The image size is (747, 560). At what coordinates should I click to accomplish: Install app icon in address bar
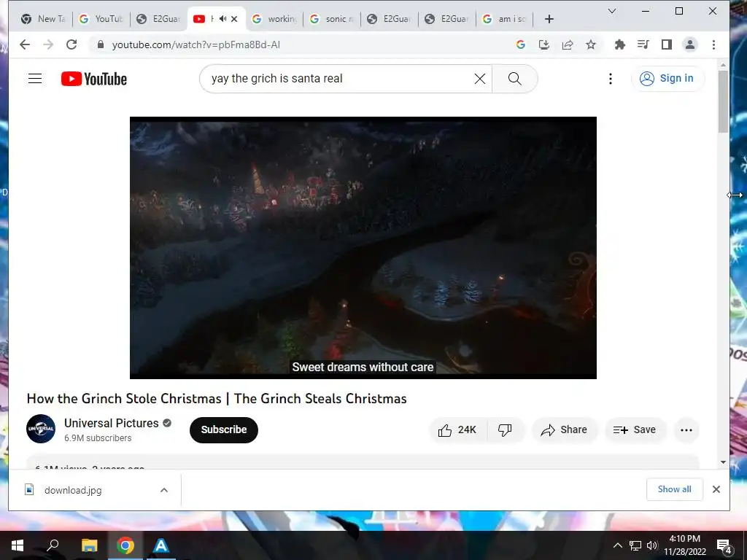[543, 44]
